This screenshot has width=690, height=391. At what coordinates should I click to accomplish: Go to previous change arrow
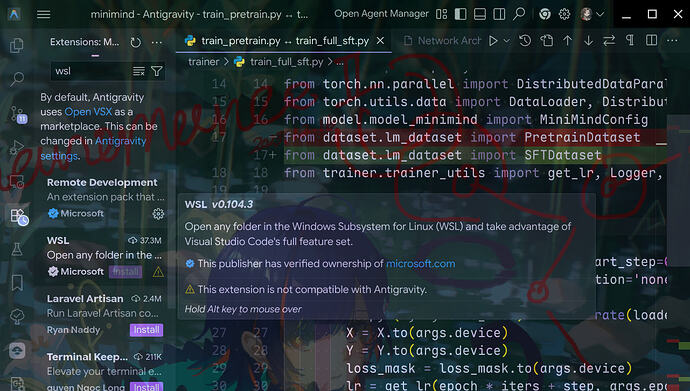tap(567, 41)
